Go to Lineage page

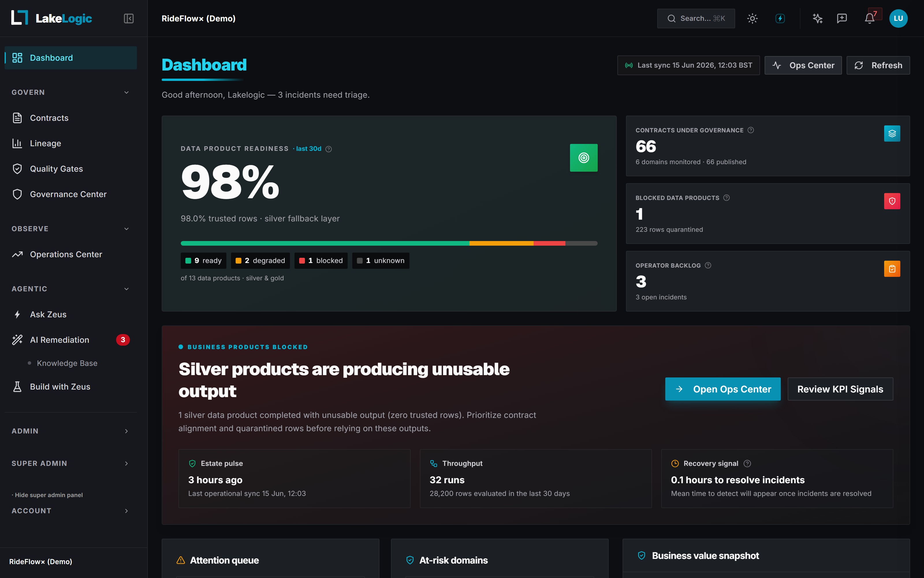pyautogui.click(x=71, y=143)
